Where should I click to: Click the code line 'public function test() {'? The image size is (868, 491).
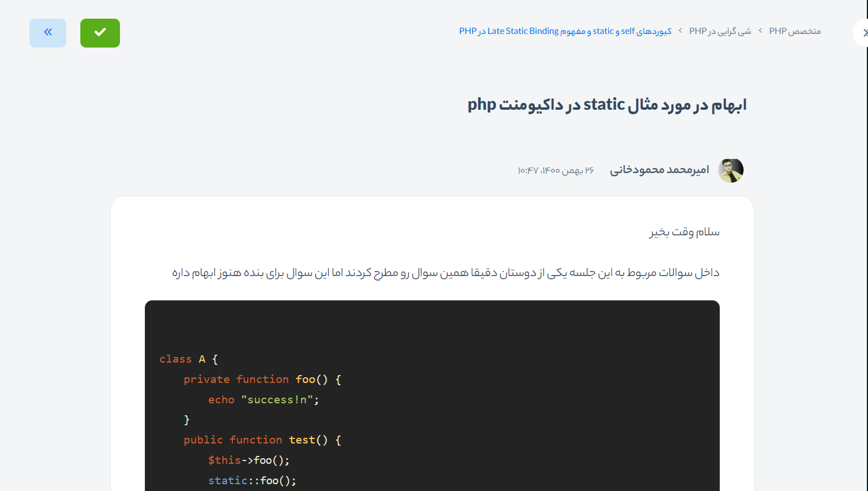(x=263, y=440)
